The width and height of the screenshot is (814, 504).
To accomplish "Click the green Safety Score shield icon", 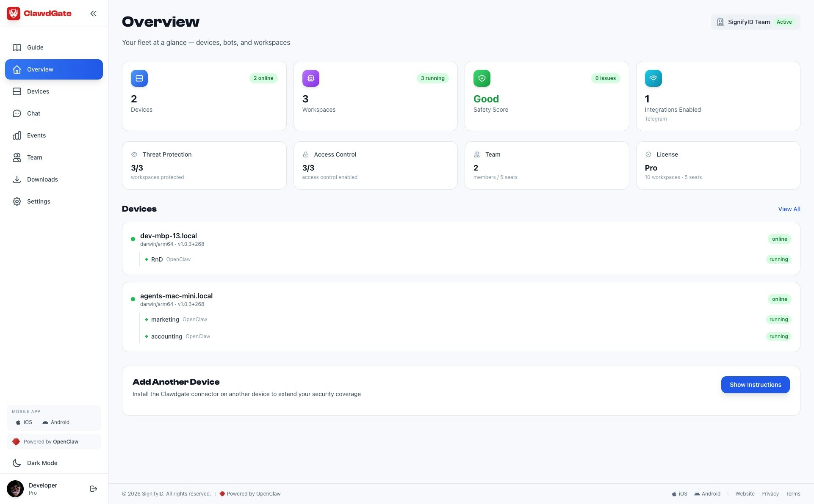I will coord(482,78).
